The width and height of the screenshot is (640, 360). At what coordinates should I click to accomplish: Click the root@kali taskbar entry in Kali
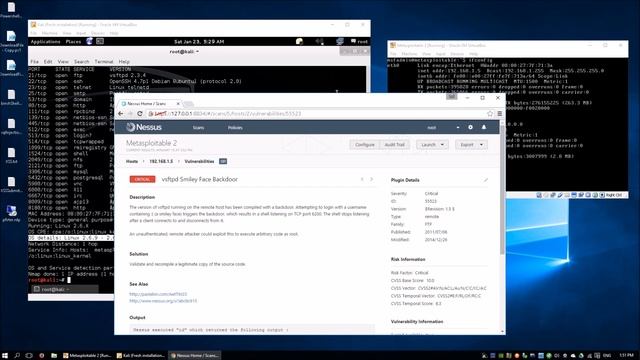coord(64,289)
